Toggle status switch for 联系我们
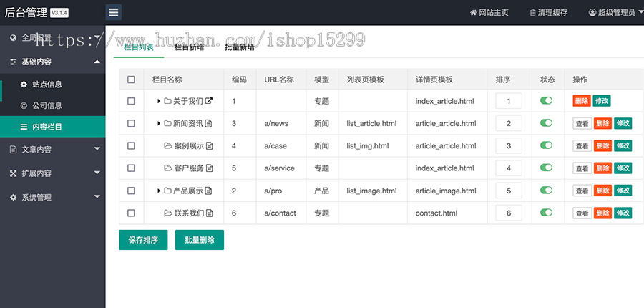This screenshot has width=644, height=308. click(546, 212)
